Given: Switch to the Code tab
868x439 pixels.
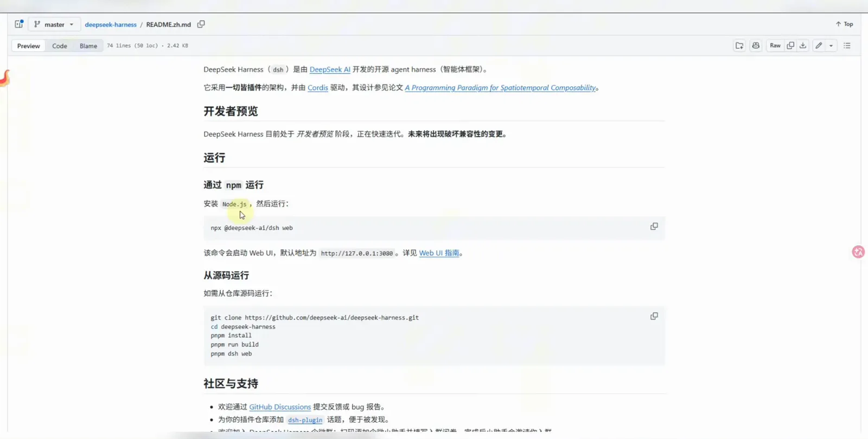Looking at the screenshot, I should (x=60, y=46).
